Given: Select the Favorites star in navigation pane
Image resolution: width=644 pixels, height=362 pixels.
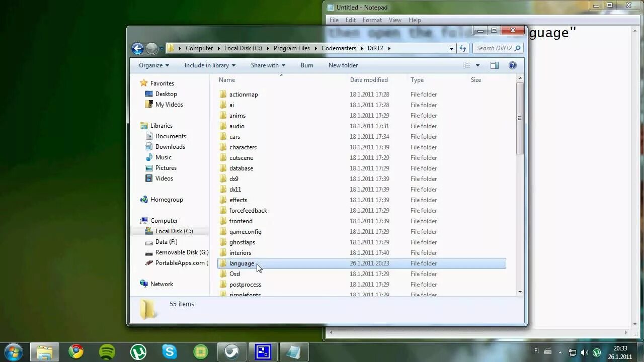Looking at the screenshot, I should [144, 83].
